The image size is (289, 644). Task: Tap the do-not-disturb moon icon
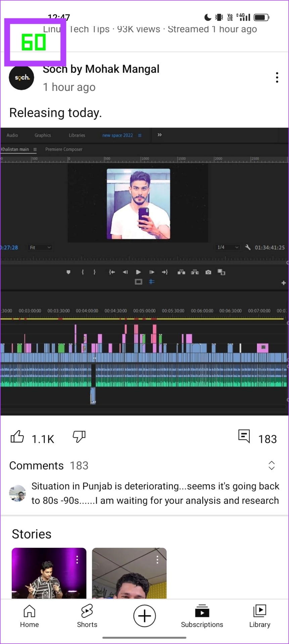click(208, 17)
